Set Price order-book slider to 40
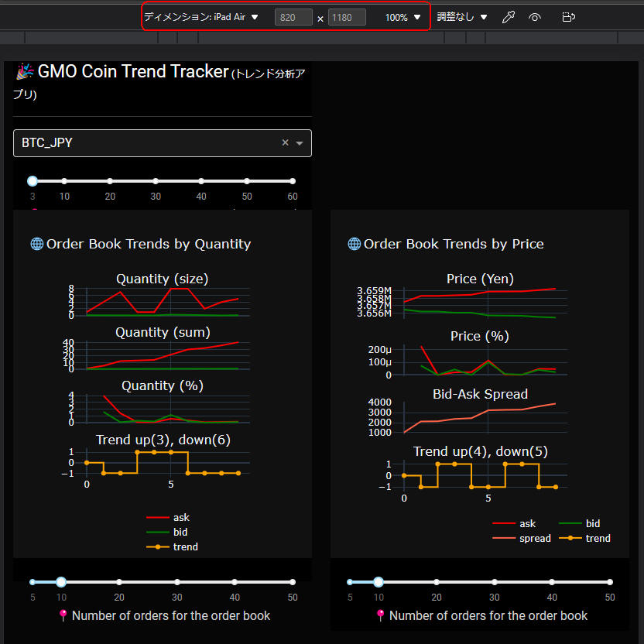Viewport: 644px width, 644px height. (552, 582)
